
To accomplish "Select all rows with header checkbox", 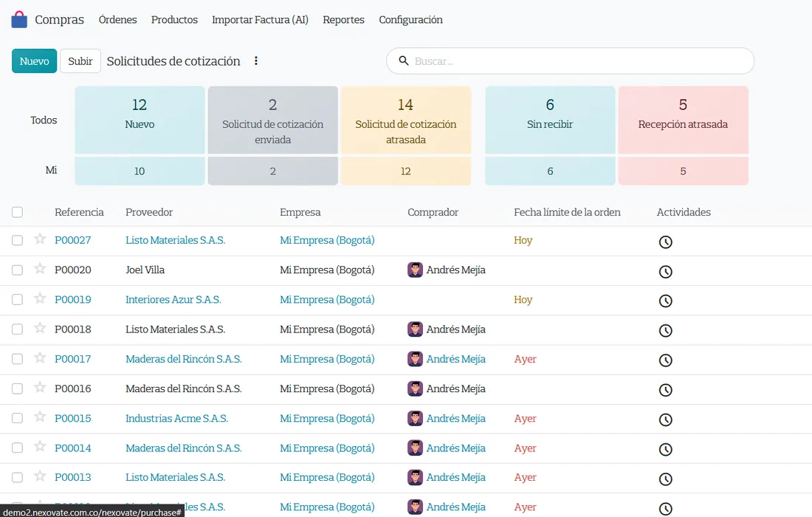I will coord(18,212).
